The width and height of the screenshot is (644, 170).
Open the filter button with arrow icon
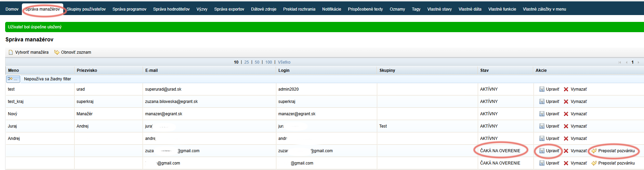tap(13, 79)
